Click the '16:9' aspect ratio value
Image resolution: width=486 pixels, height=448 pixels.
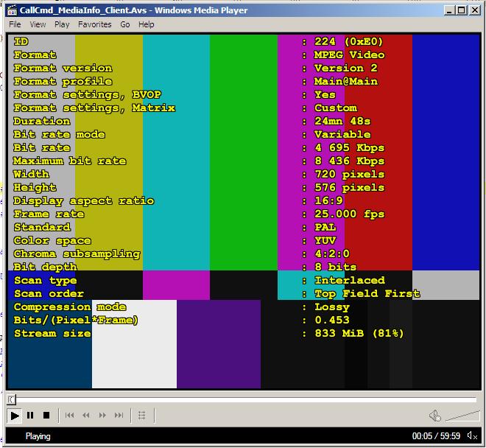(329, 200)
